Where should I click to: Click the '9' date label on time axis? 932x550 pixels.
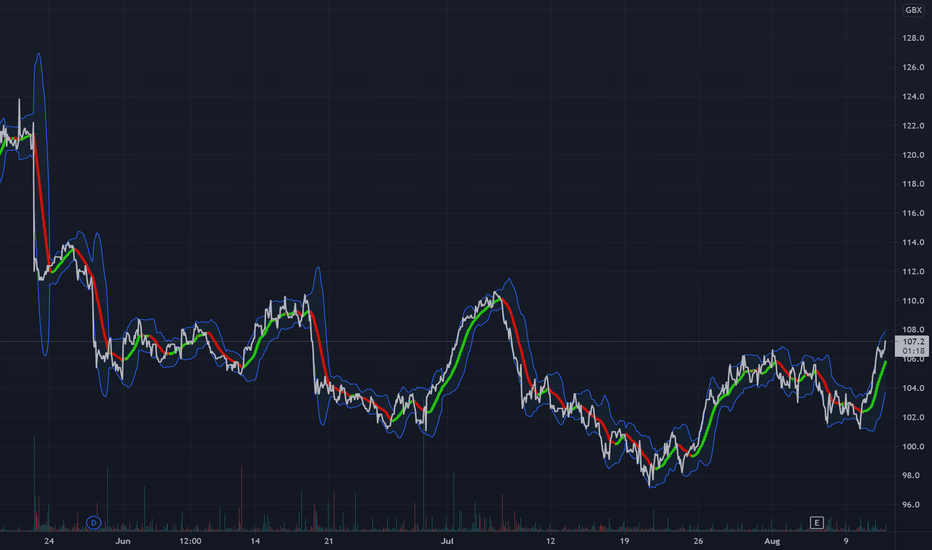coord(846,541)
